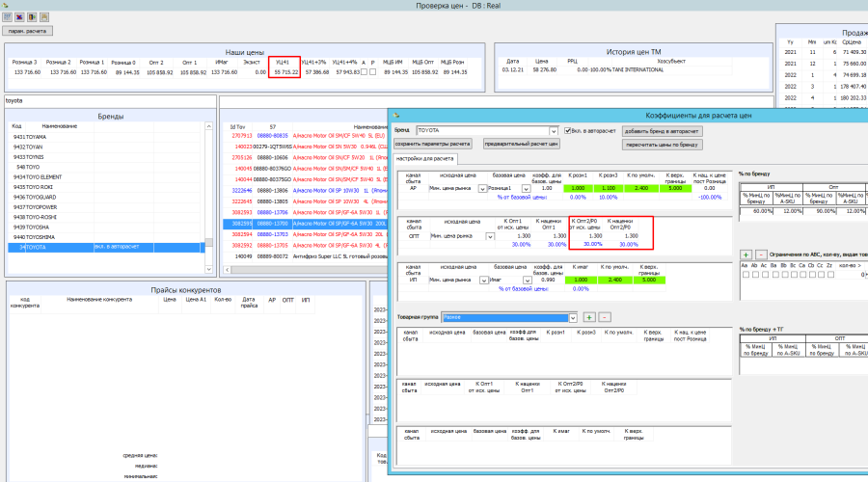Click the toyota brand search field
Image resolution: width=868 pixels, height=482 pixels.
(x=110, y=101)
